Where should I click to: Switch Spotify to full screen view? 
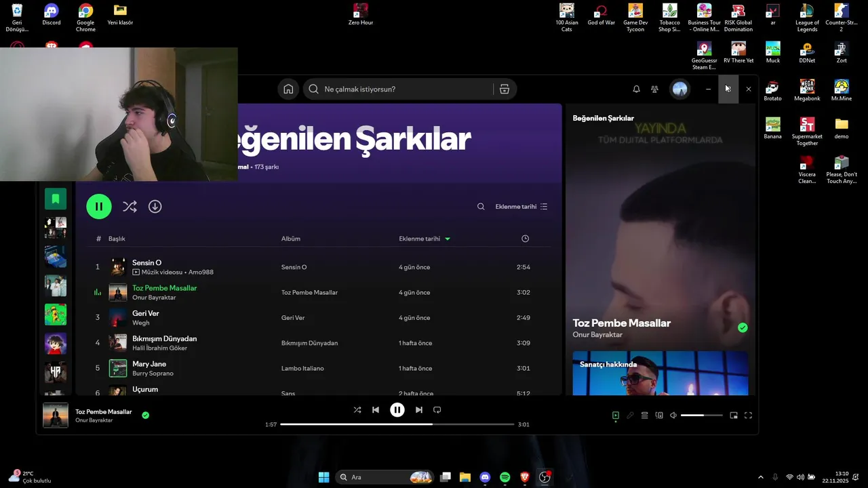pyautogui.click(x=749, y=415)
